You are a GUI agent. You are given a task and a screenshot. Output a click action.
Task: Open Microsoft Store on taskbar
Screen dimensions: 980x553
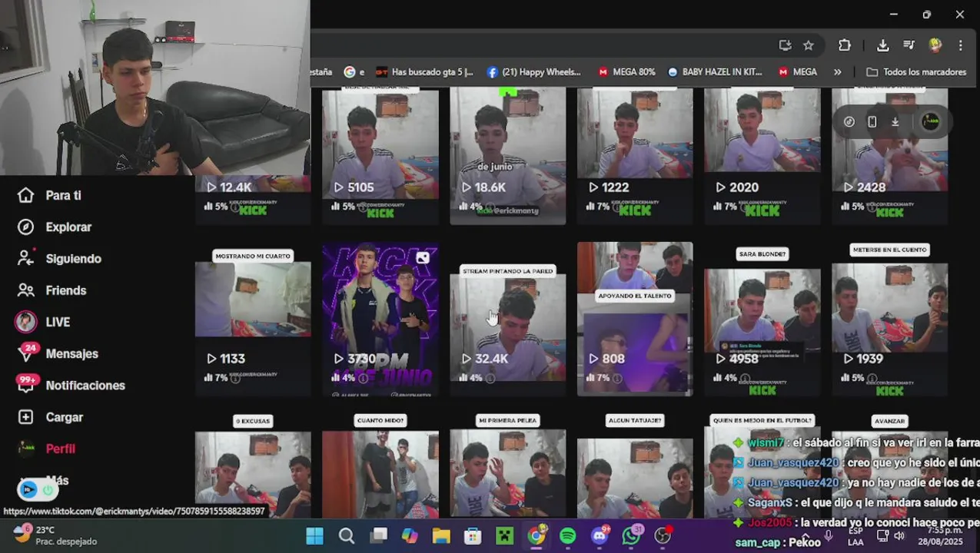click(473, 535)
